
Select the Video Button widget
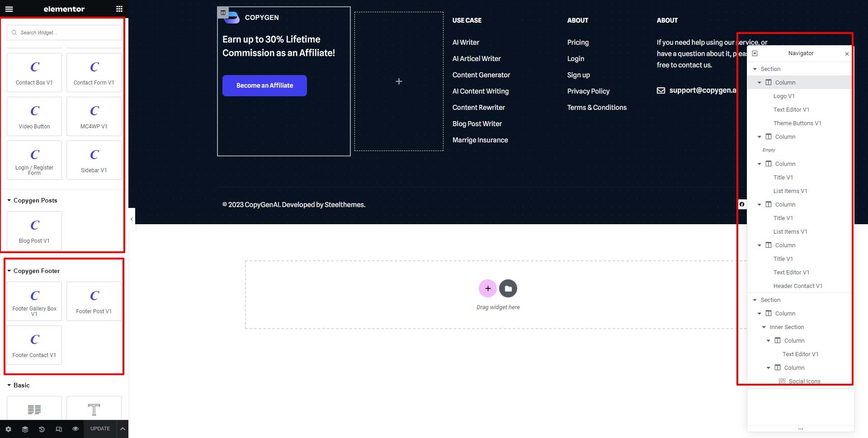click(34, 117)
